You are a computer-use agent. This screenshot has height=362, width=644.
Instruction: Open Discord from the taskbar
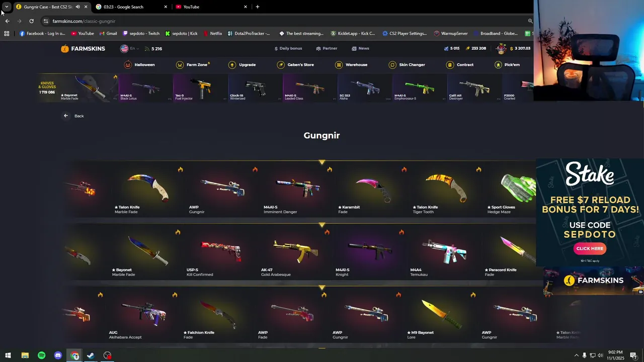point(58,355)
